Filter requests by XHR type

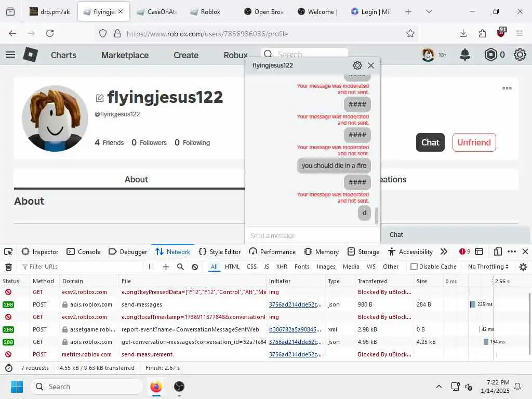282,267
